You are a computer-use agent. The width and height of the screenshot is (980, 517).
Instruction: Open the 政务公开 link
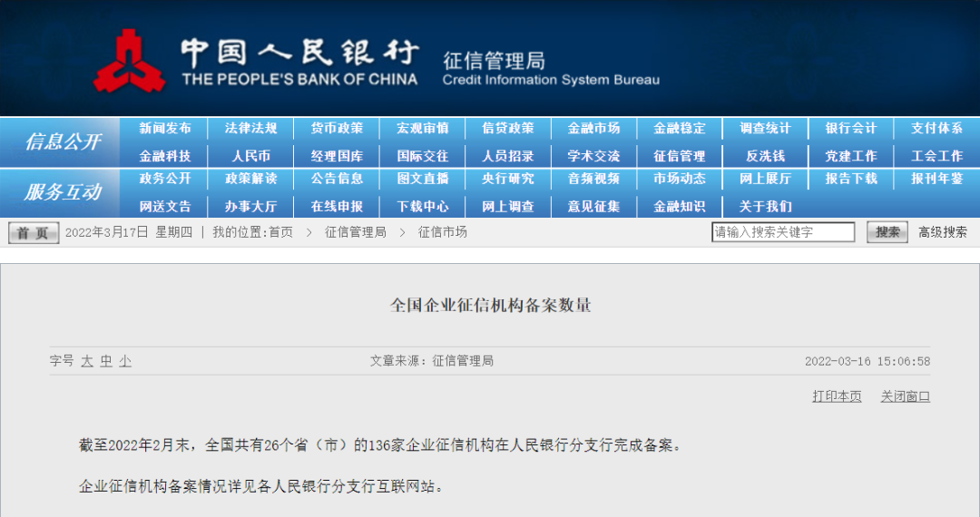[x=165, y=179]
